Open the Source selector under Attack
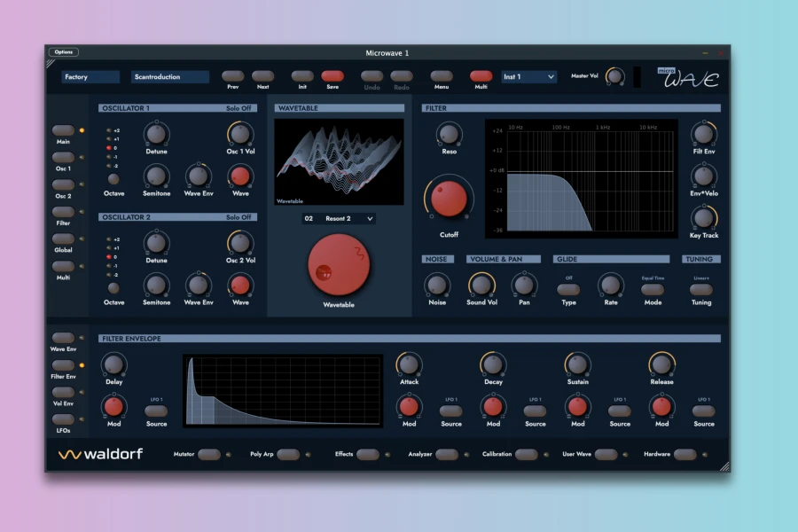This screenshot has height=532, width=798. [451, 411]
